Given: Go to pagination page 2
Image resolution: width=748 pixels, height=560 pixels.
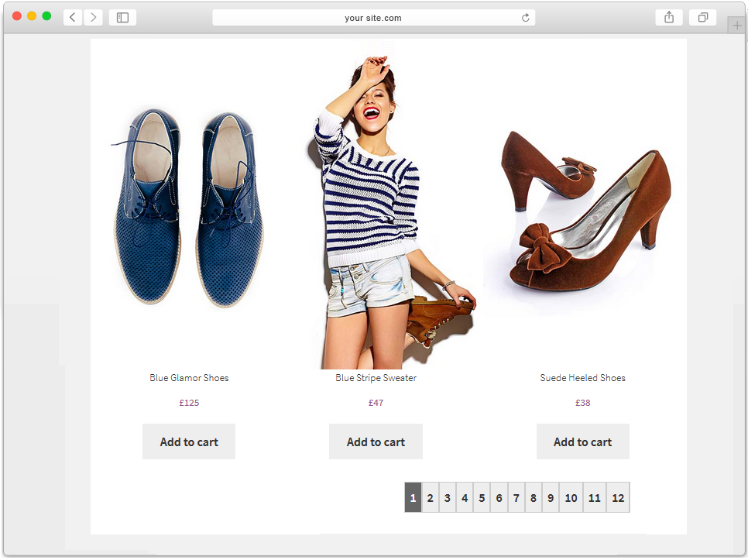Looking at the screenshot, I should 431,497.
